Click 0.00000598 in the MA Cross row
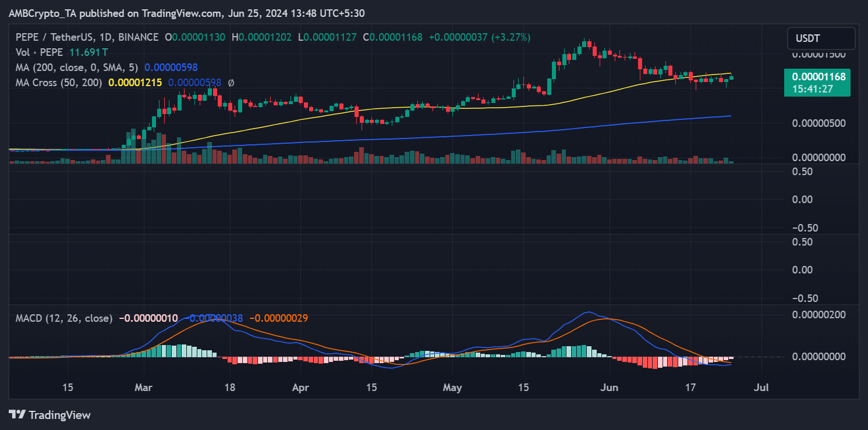The image size is (868, 430). pyautogui.click(x=194, y=83)
